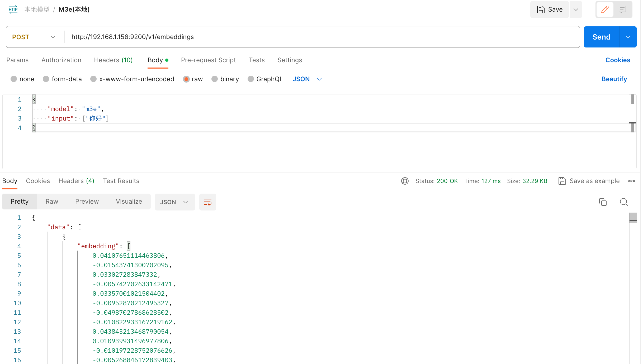Image resolution: width=643 pixels, height=364 pixels.
Task: Click the Save as example text
Action: click(x=594, y=181)
